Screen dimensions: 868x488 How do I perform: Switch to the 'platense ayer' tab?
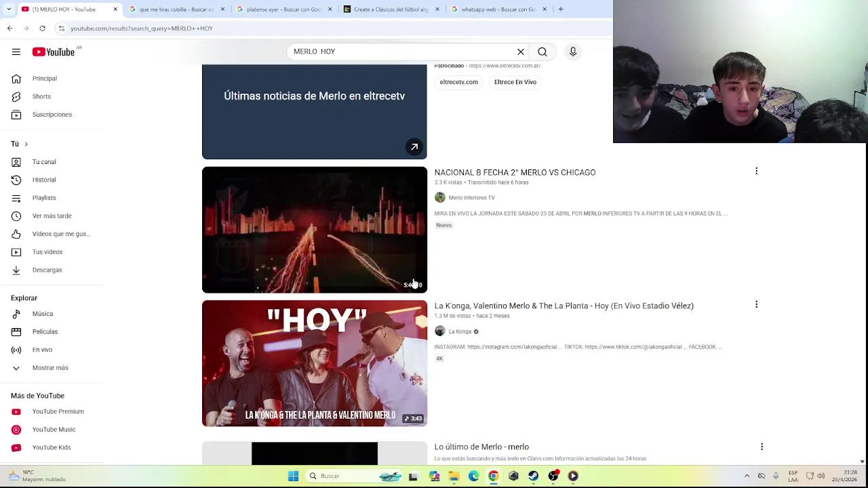click(283, 9)
